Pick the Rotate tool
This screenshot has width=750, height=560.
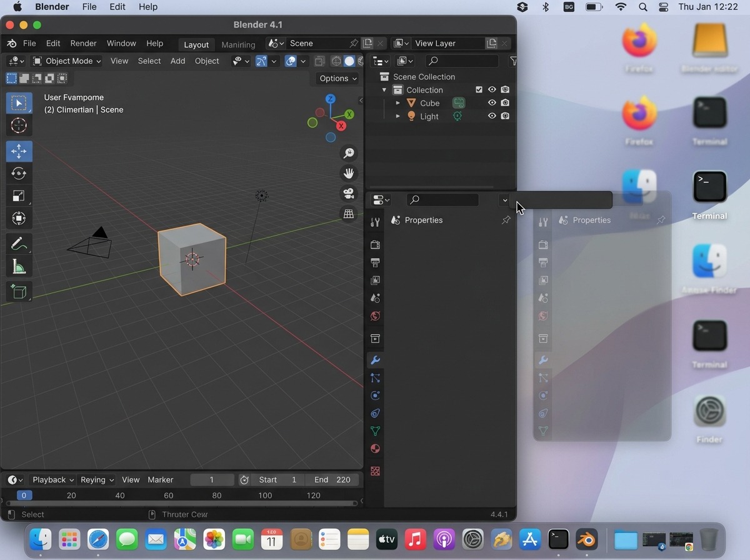click(x=19, y=173)
